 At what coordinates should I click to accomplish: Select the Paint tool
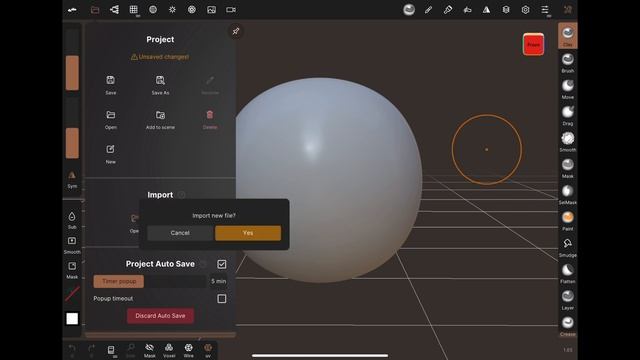(x=568, y=221)
